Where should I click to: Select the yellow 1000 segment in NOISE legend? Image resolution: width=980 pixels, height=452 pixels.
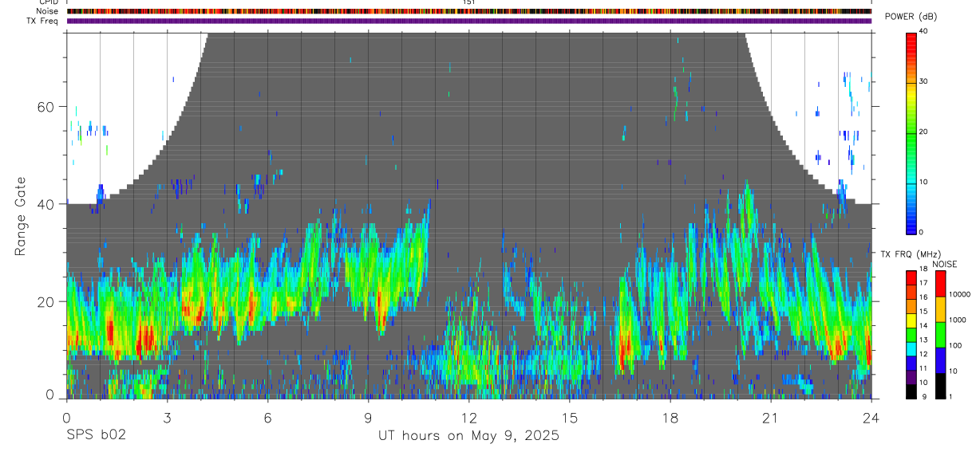point(940,309)
